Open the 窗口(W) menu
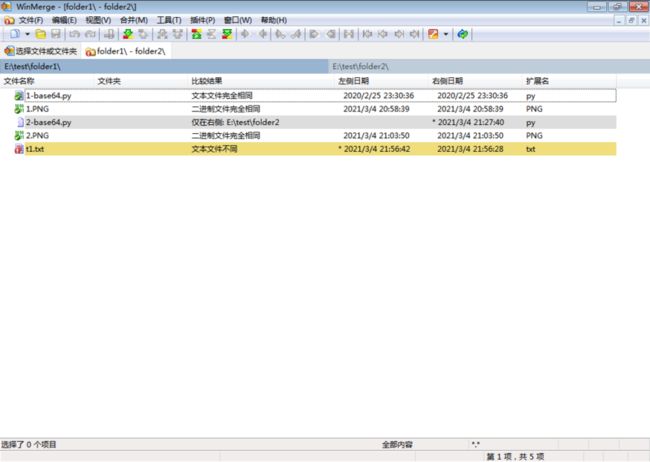This screenshot has width=650, height=462. pos(238,20)
